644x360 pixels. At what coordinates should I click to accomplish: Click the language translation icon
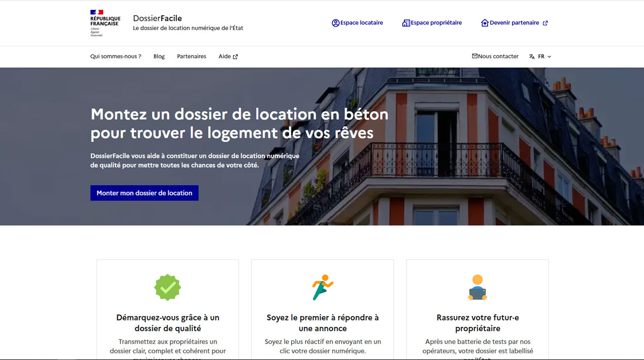pos(532,57)
